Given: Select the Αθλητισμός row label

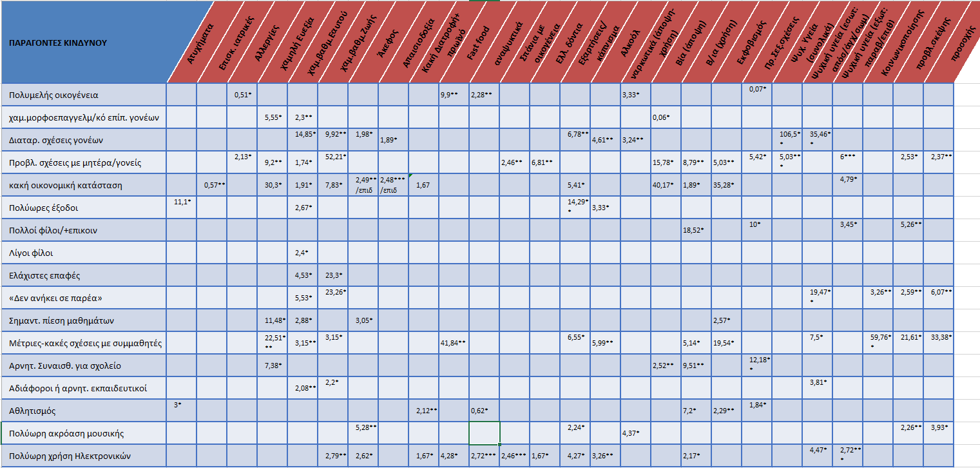Looking at the screenshot, I should (84, 411).
